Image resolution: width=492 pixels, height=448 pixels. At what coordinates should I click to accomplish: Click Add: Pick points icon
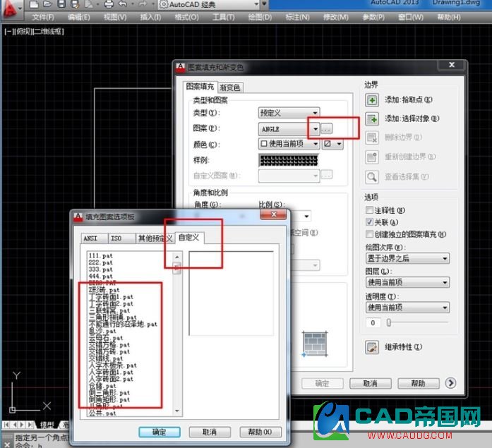(x=372, y=100)
